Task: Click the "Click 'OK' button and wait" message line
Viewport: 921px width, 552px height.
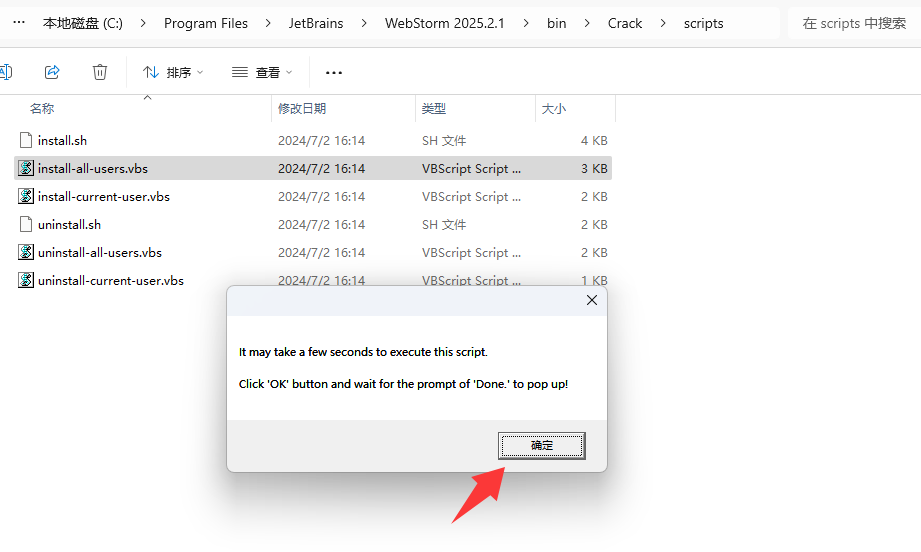Action: point(404,384)
